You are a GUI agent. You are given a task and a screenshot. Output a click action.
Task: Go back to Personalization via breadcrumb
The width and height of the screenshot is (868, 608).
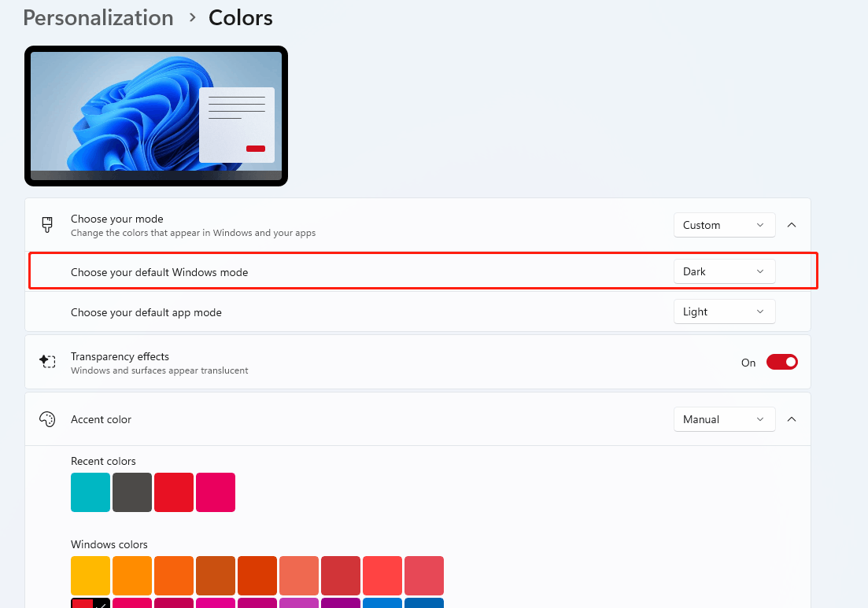pos(98,17)
